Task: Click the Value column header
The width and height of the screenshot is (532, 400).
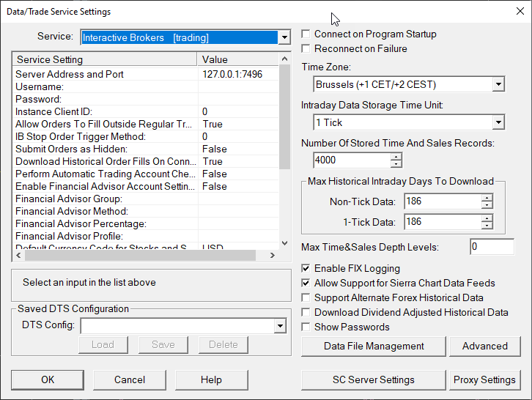Action: [x=238, y=59]
